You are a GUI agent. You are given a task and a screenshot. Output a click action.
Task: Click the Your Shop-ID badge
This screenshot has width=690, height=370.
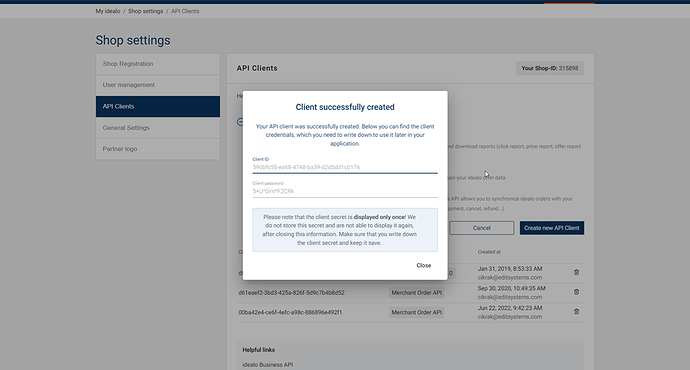[550, 68]
